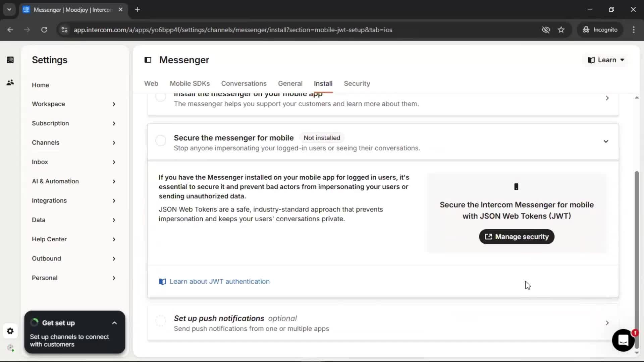Click the scrollbar up arrow
644x362 pixels.
637,98
